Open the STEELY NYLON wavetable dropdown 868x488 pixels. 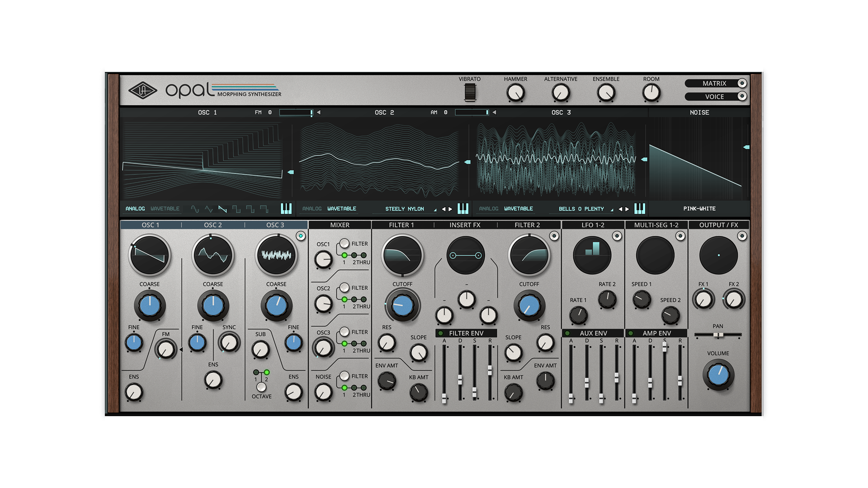pyautogui.click(x=405, y=209)
